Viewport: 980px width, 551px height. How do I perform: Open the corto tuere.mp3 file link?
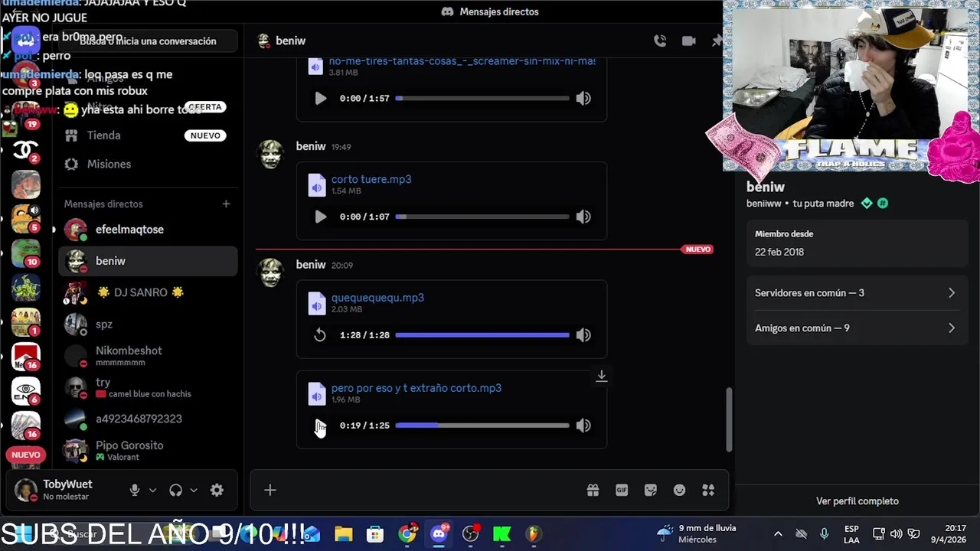point(371,179)
